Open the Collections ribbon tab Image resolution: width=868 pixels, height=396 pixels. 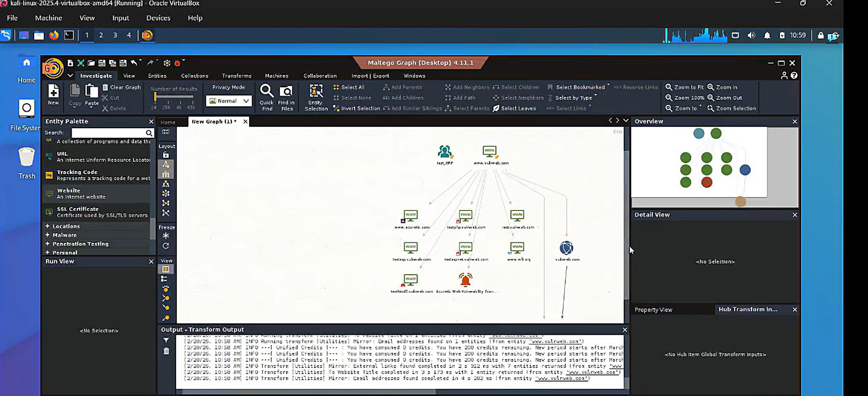tap(195, 76)
